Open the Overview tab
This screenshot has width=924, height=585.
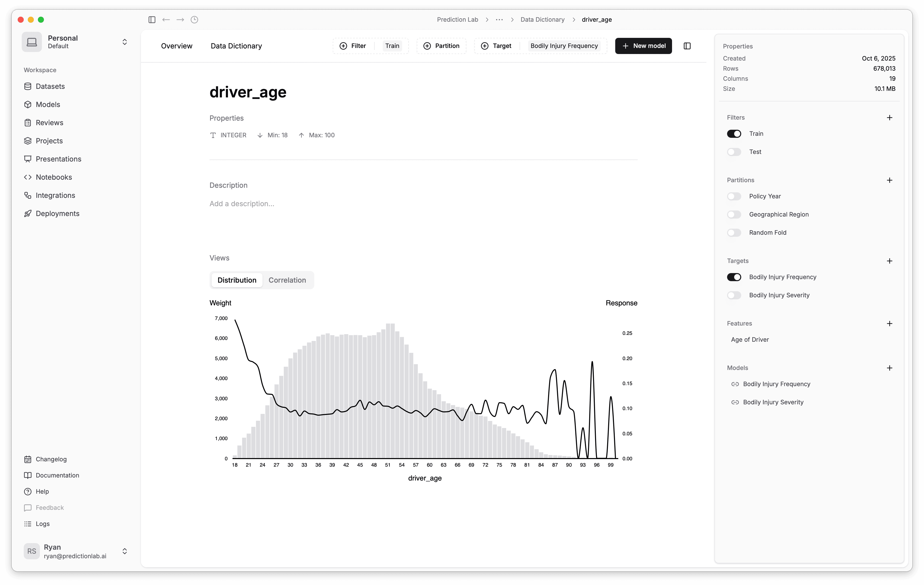(176, 46)
